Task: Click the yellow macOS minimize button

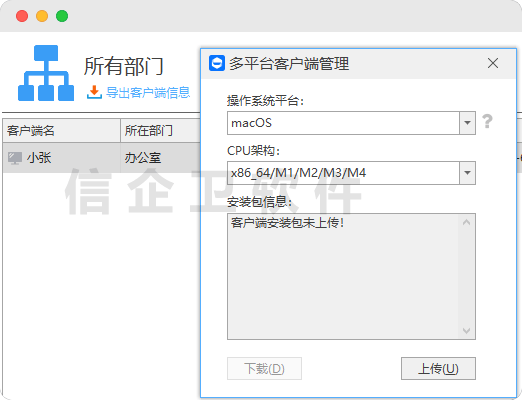Action: coord(42,16)
